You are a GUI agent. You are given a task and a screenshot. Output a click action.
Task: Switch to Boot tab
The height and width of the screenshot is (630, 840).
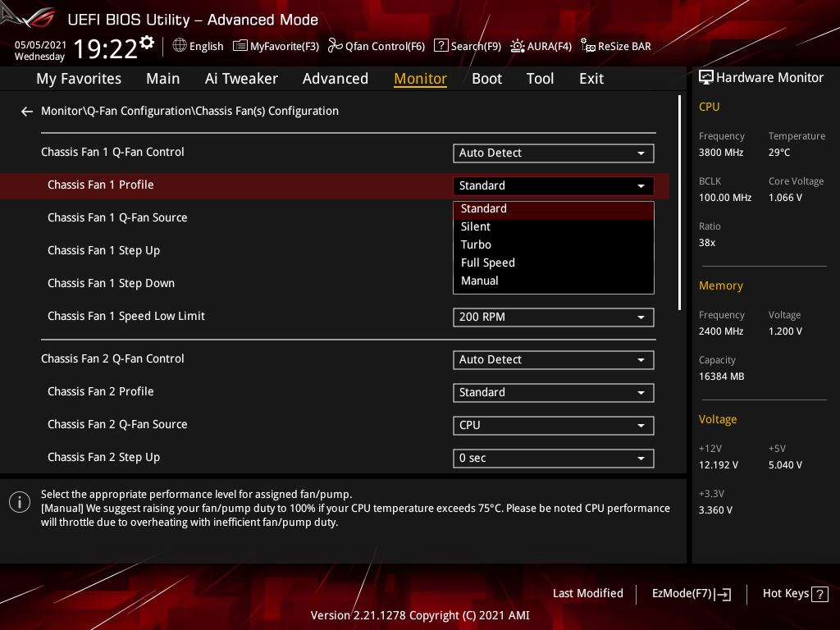[487, 79]
